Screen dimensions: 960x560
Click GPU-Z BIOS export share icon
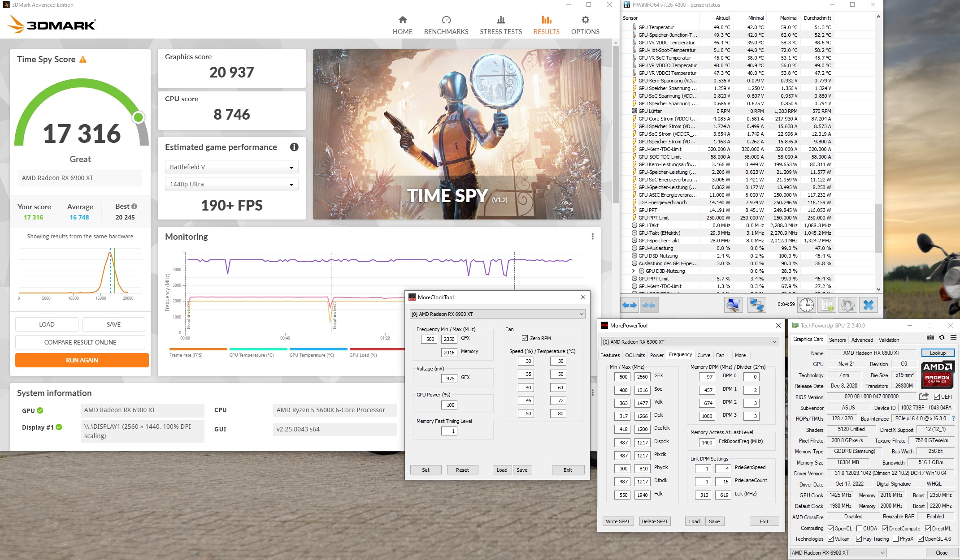point(924,396)
